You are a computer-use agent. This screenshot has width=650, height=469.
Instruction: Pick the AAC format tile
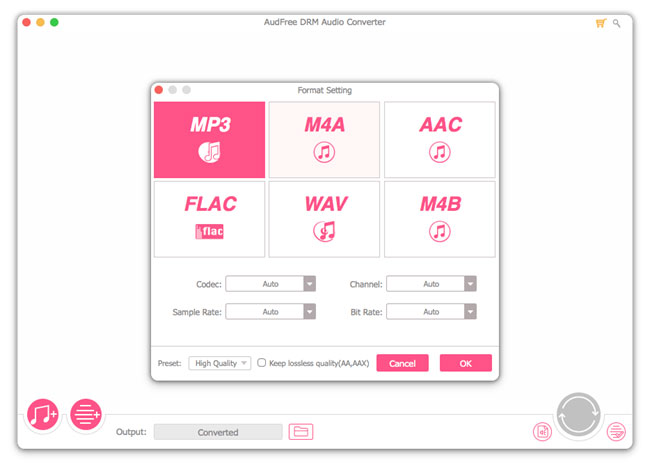tap(440, 140)
